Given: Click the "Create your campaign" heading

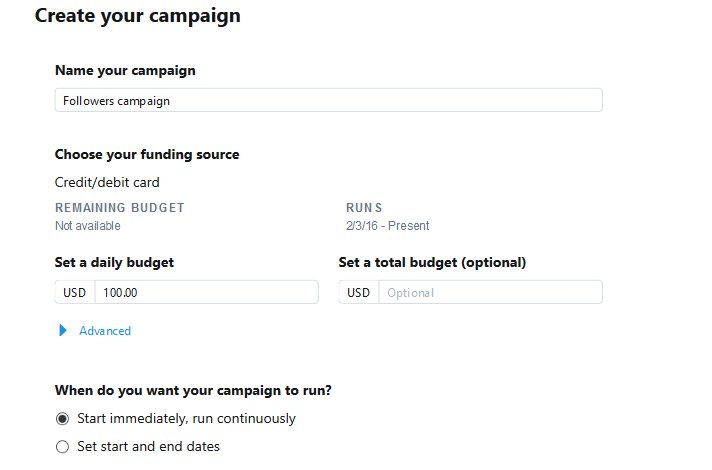Looking at the screenshot, I should pos(137,17).
